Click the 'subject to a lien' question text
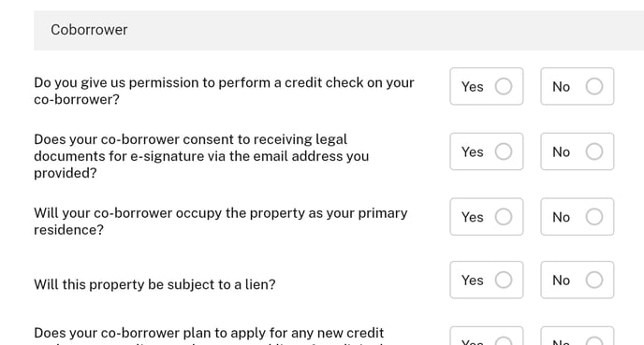 (154, 284)
